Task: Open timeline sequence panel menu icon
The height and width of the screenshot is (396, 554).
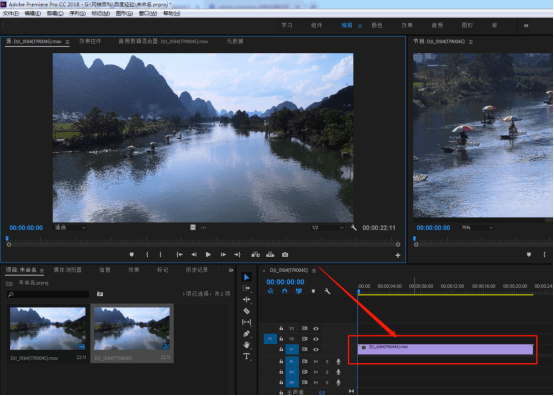Action: tap(314, 271)
